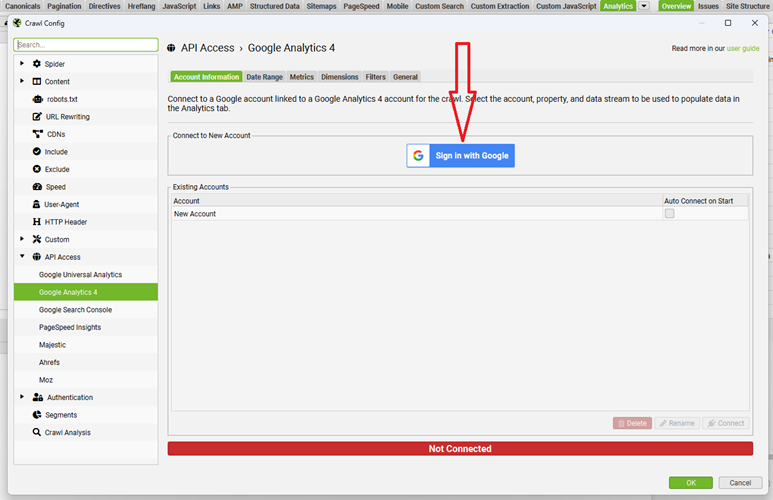This screenshot has width=773, height=500.
Task: Click the robots.txt robot icon
Action: (x=37, y=99)
